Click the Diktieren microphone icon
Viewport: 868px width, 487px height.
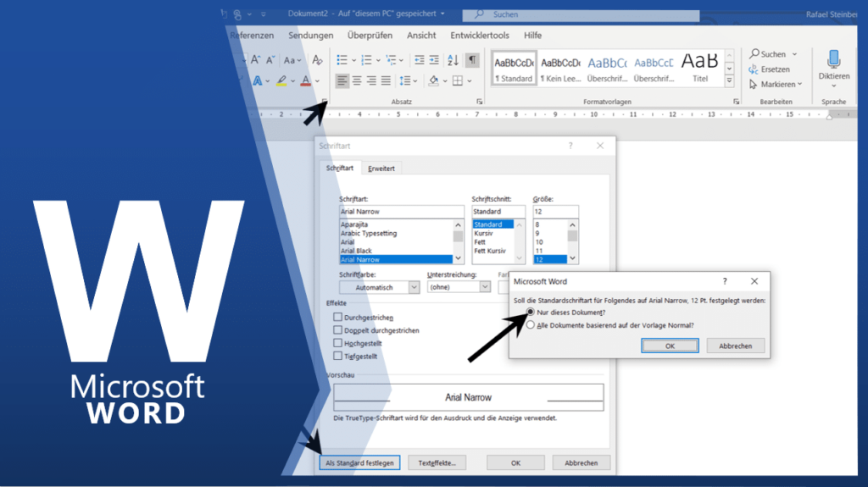tap(833, 59)
